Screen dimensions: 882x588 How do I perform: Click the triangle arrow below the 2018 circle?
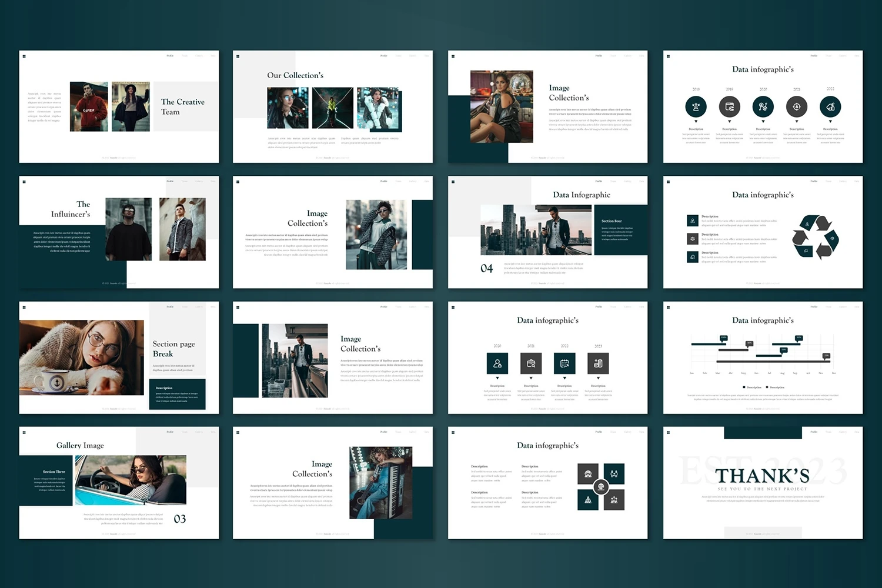696,122
